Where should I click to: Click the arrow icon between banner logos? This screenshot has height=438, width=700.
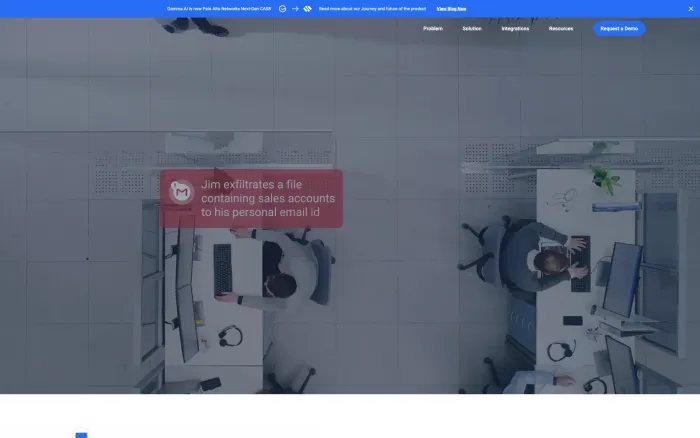[x=295, y=8]
